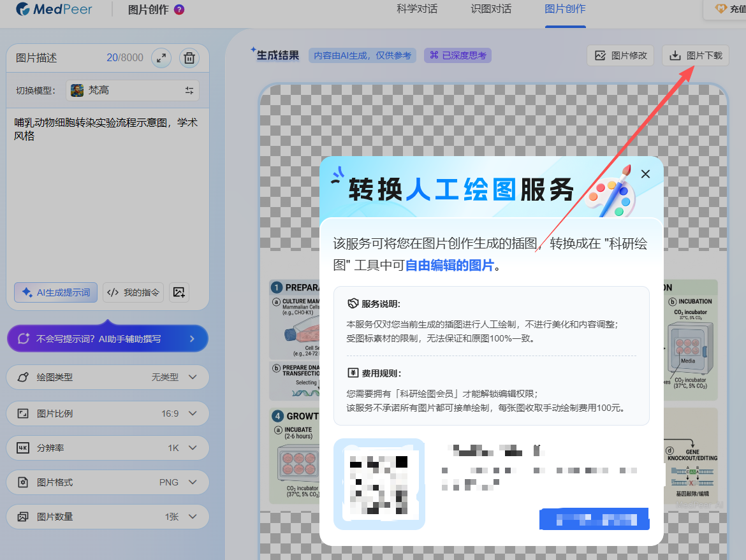Select the 图片创作 tab
This screenshot has height=560, width=746.
click(x=565, y=9)
